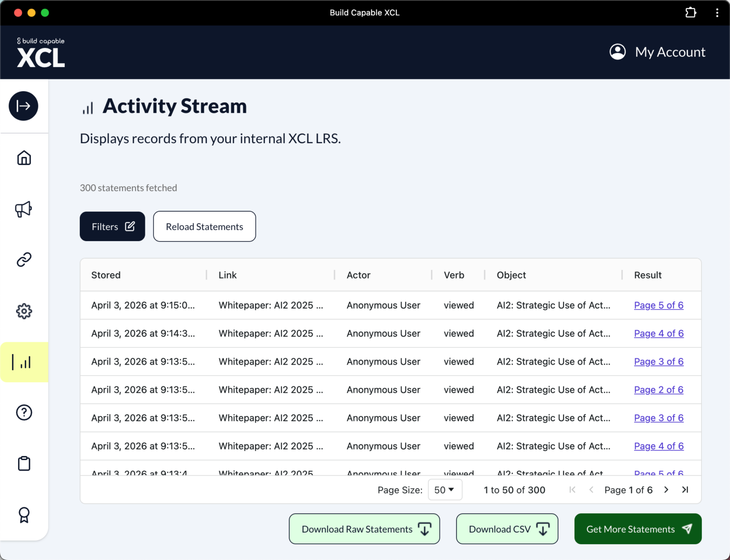This screenshot has width=730, height=560.
Task: Open the Filters panel
Action: click(x=113, y=226)
